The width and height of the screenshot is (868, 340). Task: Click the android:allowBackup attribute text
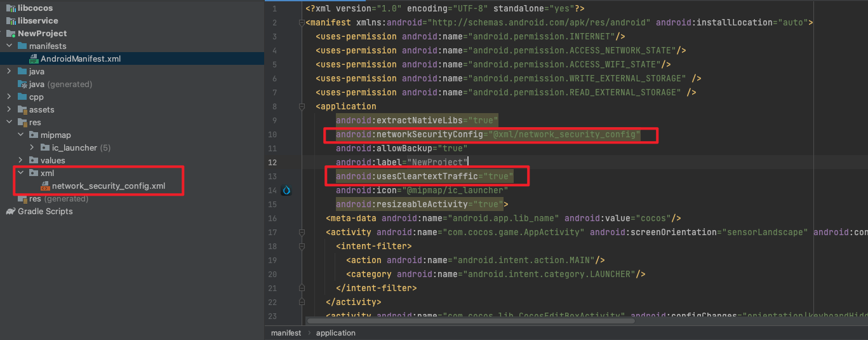(402, 149)
